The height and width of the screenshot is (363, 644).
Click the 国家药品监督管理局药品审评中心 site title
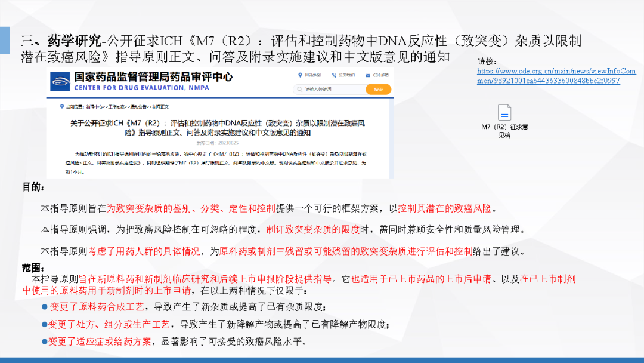153,77
